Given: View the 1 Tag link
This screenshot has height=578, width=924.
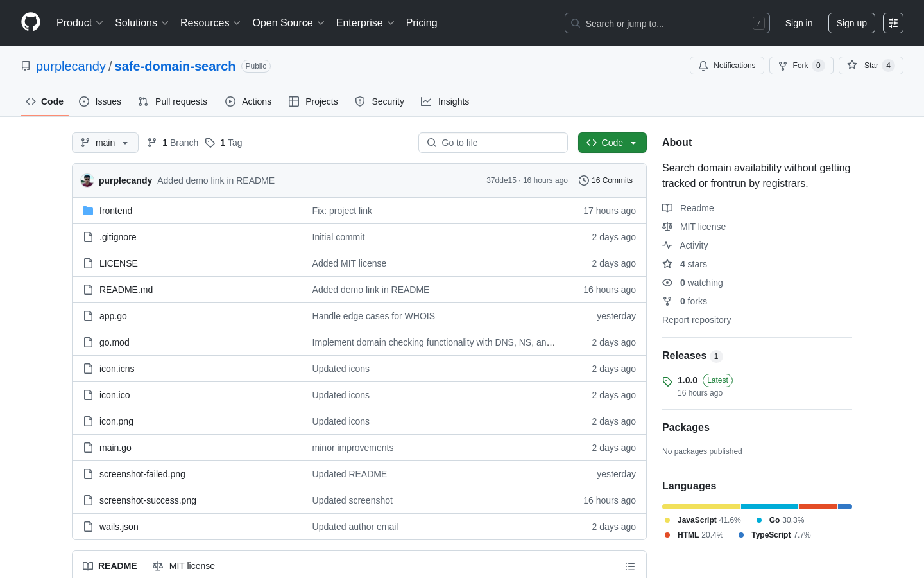Looking at the screenshot, I should pyautogui.click(x=223, y=143).
